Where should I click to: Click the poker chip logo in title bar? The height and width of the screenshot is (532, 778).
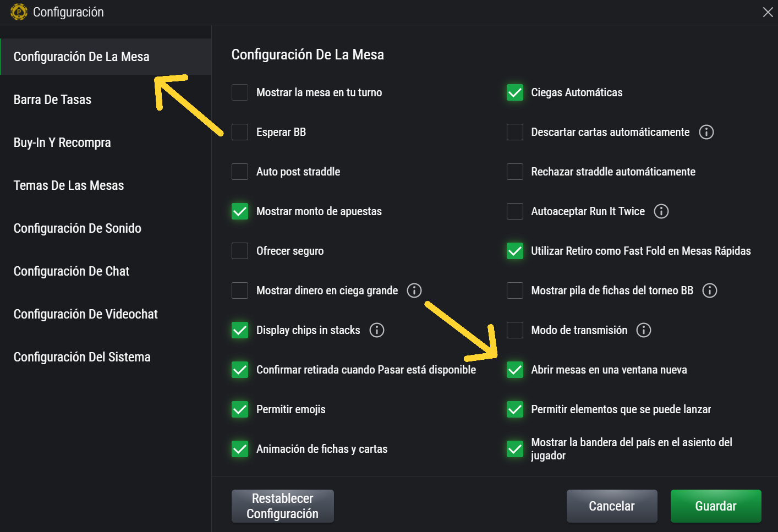[x=19, y=12]
